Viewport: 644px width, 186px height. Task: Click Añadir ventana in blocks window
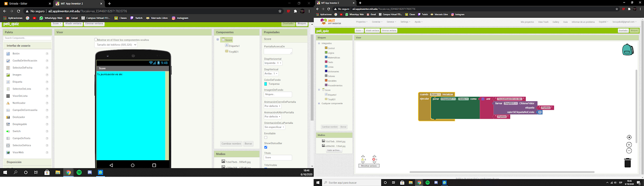[372, 30]
